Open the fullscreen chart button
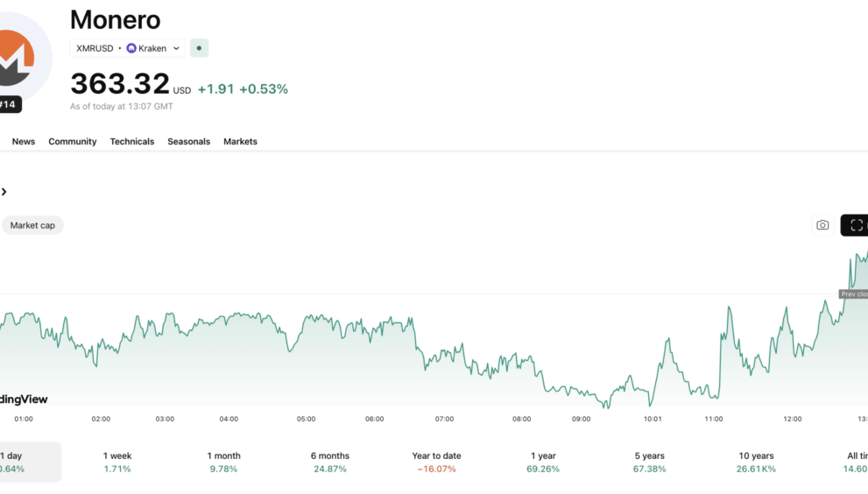 coord(856,225)
